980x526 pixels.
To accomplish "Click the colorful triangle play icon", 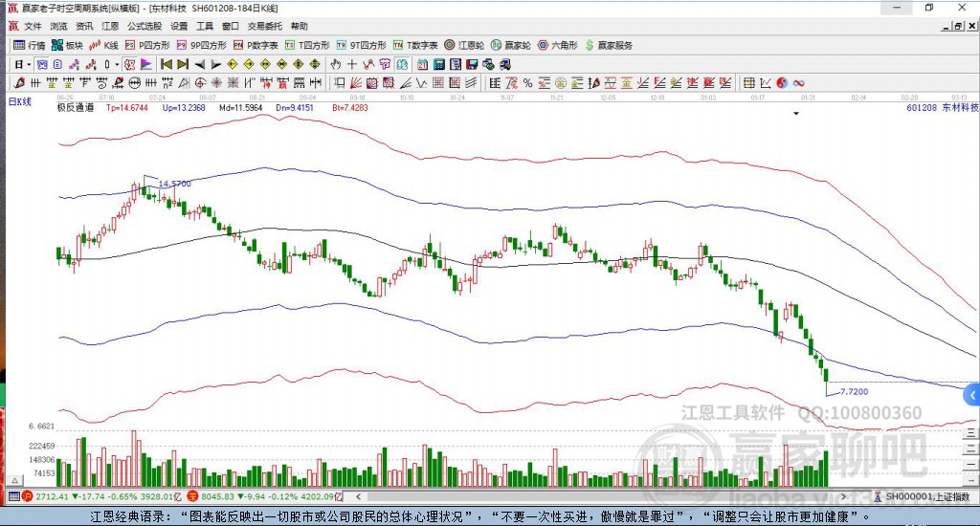I will pyautogui.click(x=146, y=64).
